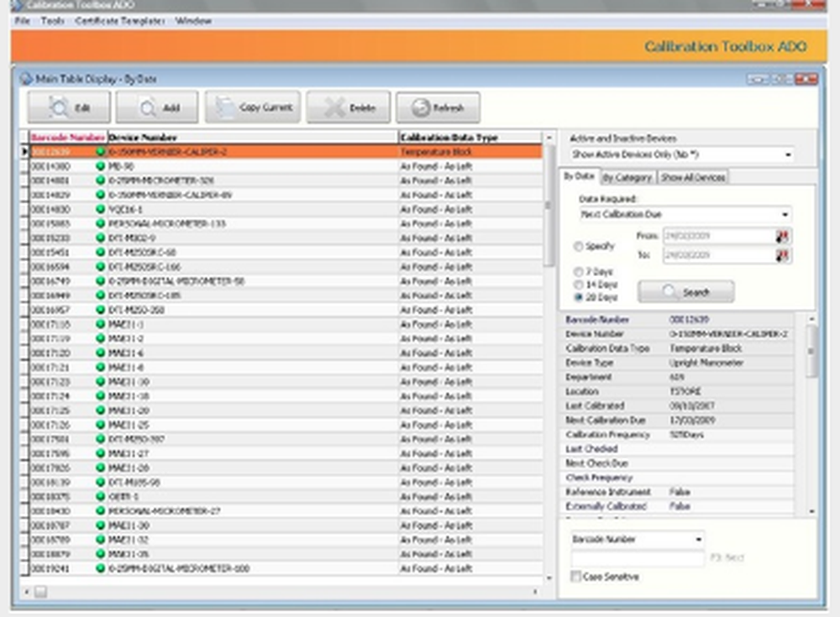This screenshot has width=840, height=617.
Task: Open the To date calendar picker icon
Action: click(x=782, y=256)
